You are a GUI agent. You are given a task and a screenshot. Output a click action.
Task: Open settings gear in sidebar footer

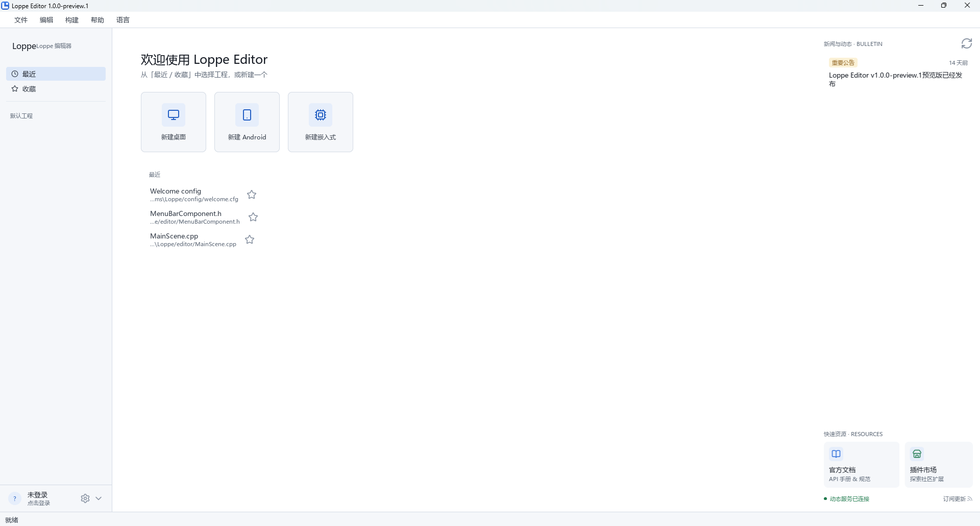(85, 498)
